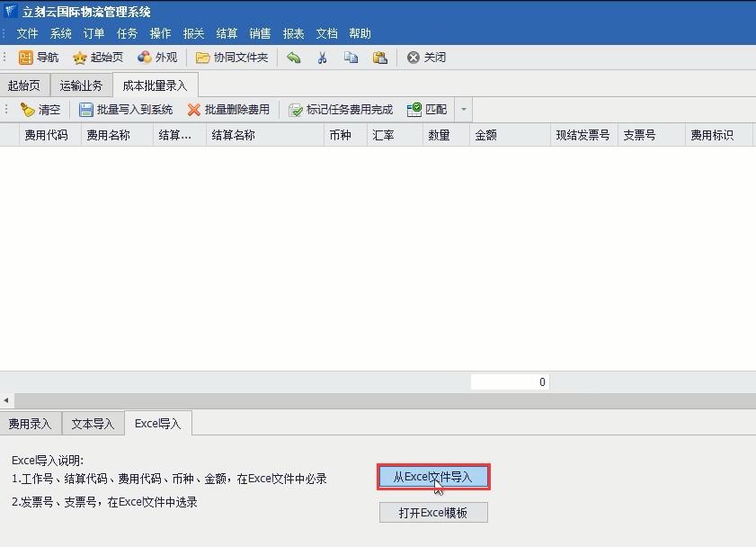The height and width of the screenshot is (547, 756).
Task: Switch to the 运输业务 tab
Action: (81, 85)
